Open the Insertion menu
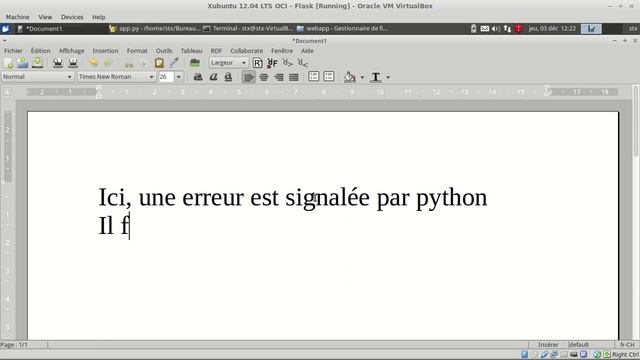 [x=105, y=51]
